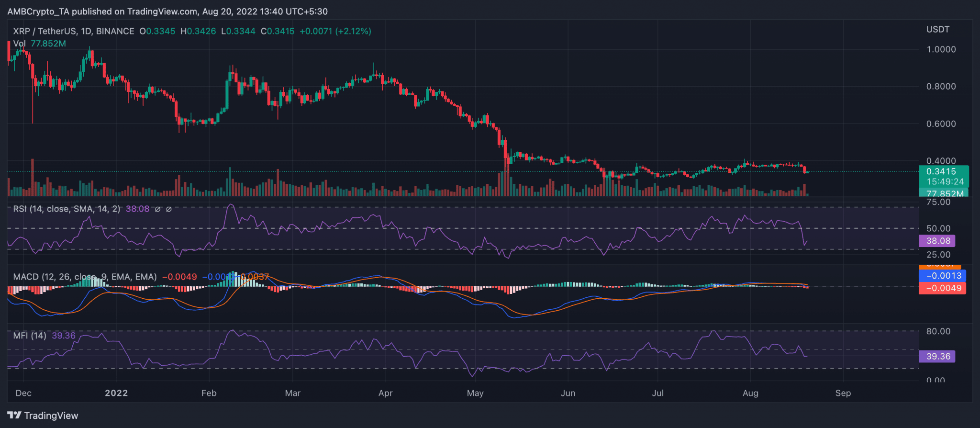Click the current price tag 0.3415
The image size is (980, 428).
(941, 171)
